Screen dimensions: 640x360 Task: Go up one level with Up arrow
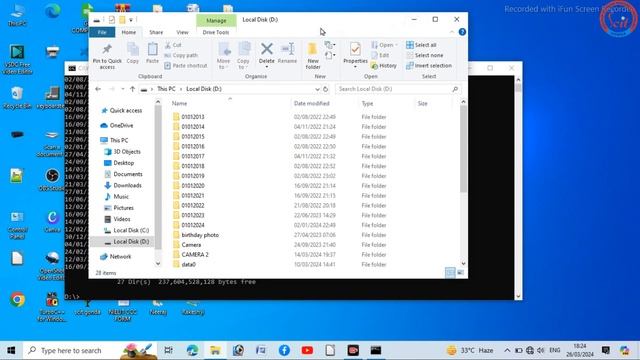pyautogui.click(x=132, y=89)
